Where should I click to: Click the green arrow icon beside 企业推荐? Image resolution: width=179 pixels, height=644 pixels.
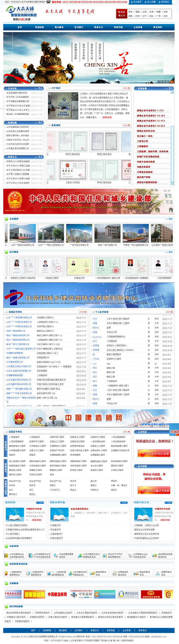tap(6, 219)
